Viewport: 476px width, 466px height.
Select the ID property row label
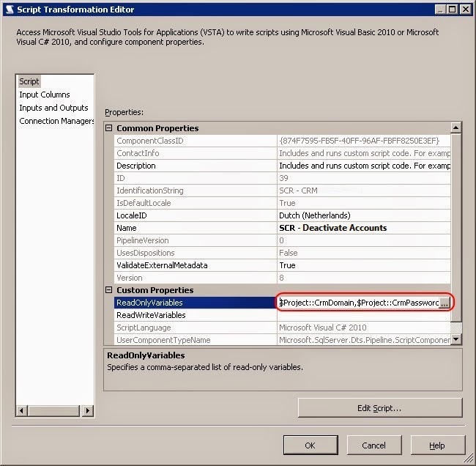click(121, 178)
